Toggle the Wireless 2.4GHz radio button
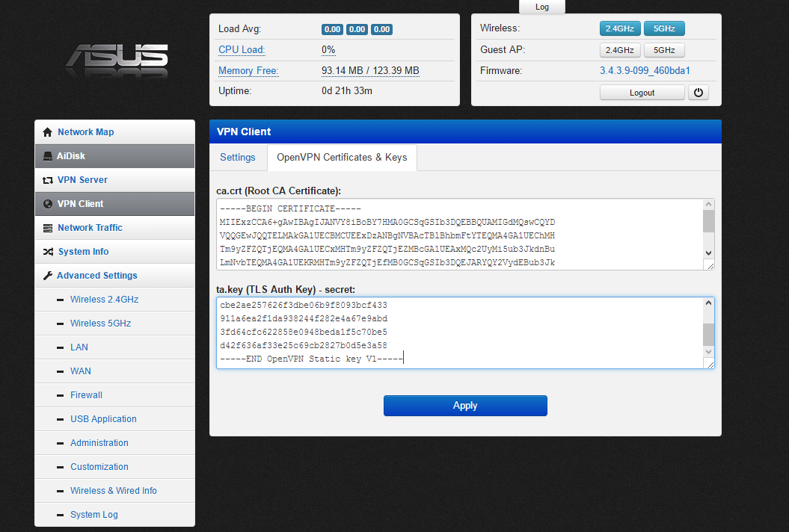 [620, 28]
